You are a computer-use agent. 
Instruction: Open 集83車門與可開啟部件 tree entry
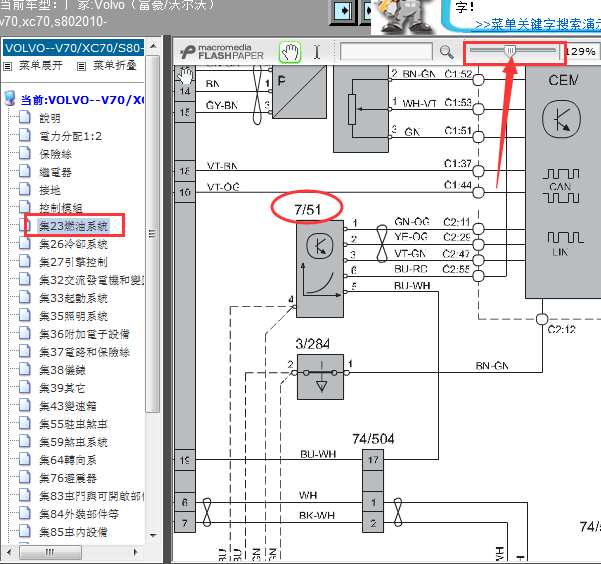tap(92, 497)
